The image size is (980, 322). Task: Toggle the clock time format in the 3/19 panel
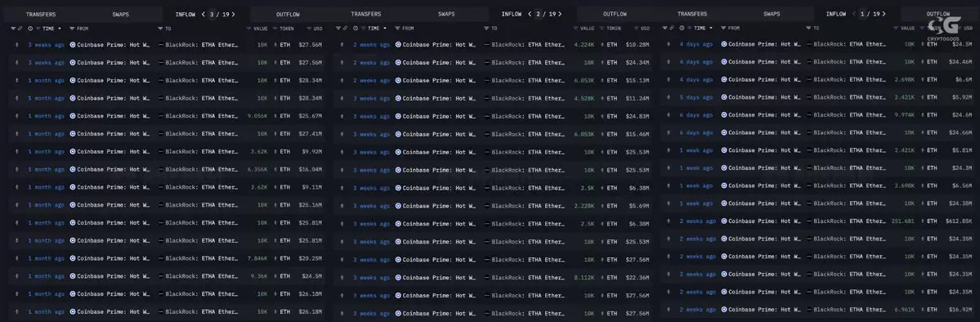pos(30,29)
